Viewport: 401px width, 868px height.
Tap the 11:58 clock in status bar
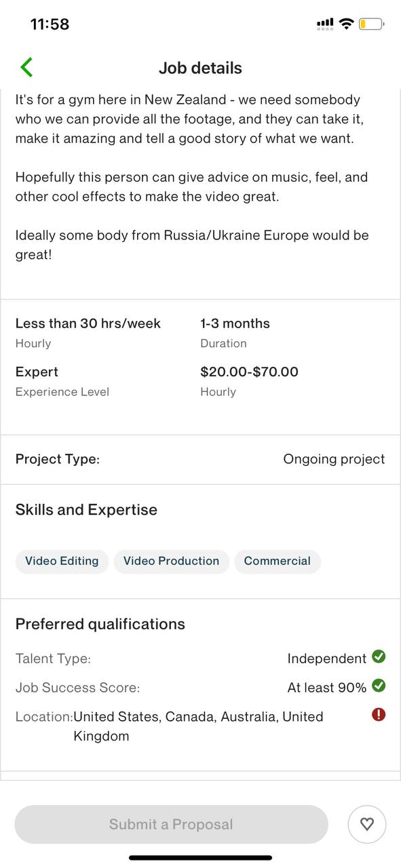point(50,24)
